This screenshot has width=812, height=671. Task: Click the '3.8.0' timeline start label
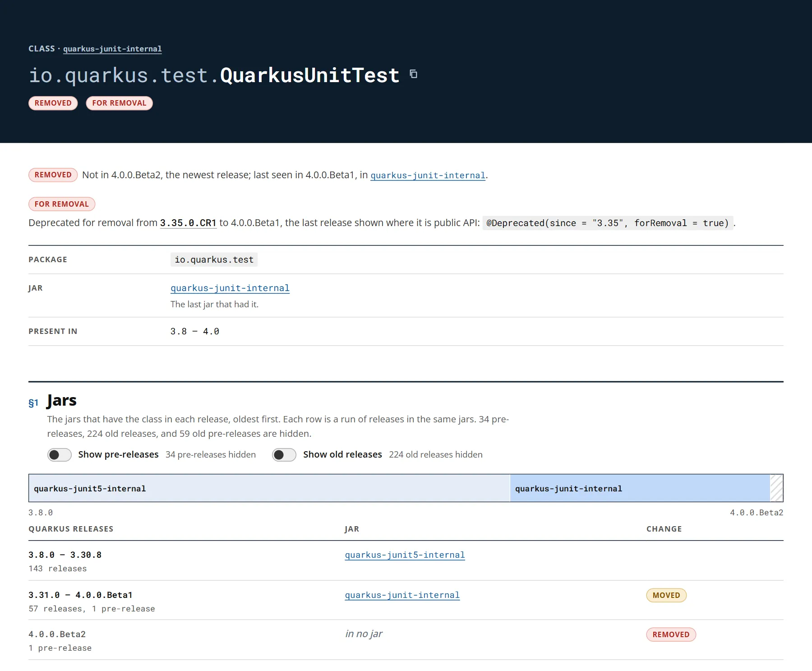pos(41,513)
